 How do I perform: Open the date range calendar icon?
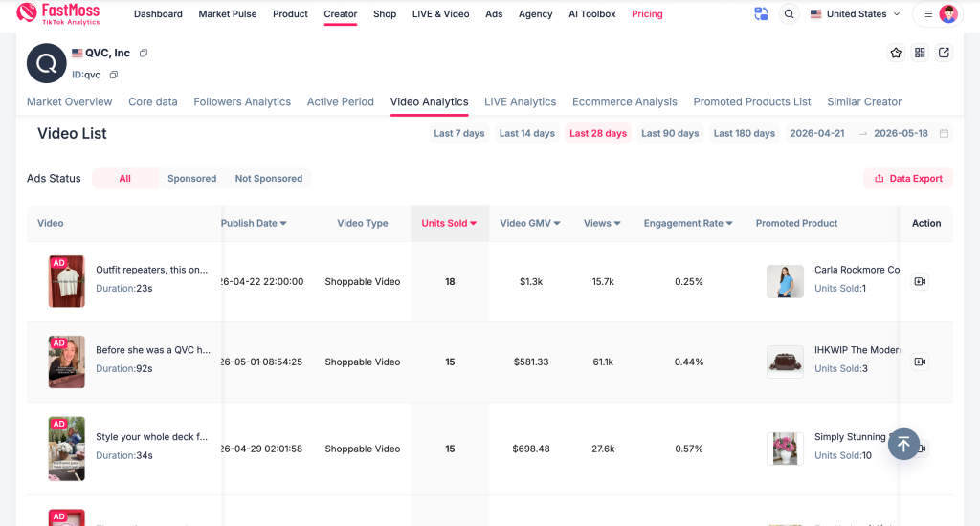[x=944, y=133]
